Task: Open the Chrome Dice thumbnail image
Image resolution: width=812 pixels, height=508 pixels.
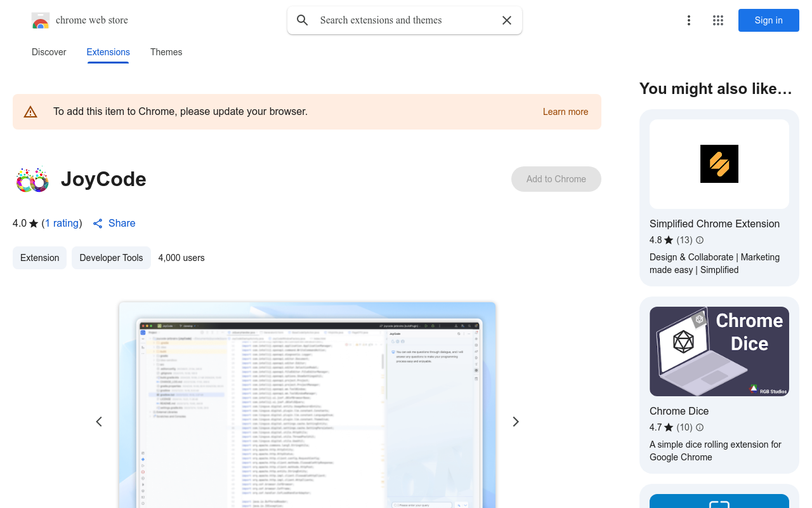Action: (x=719, y=351)
